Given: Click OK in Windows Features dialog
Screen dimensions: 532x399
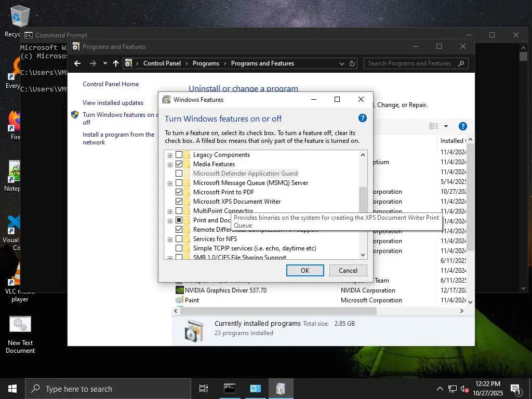Looking at the screenshot, I should pos(305,270).
